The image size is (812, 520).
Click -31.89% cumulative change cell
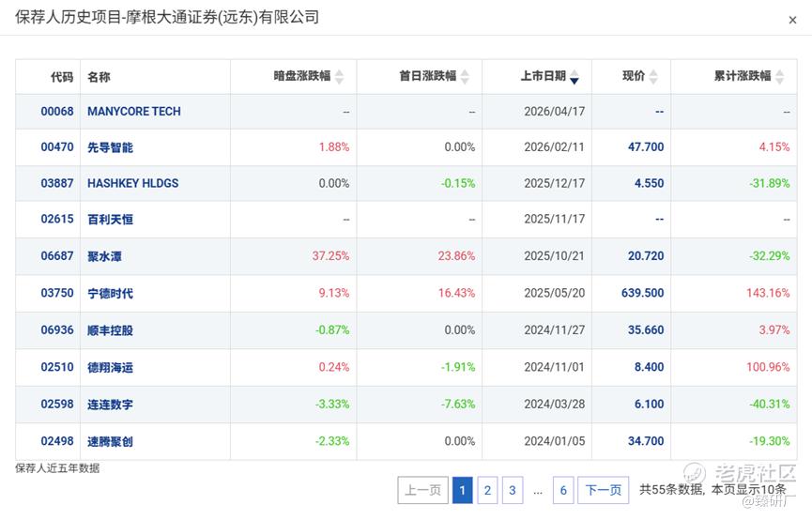click(770, 183)
